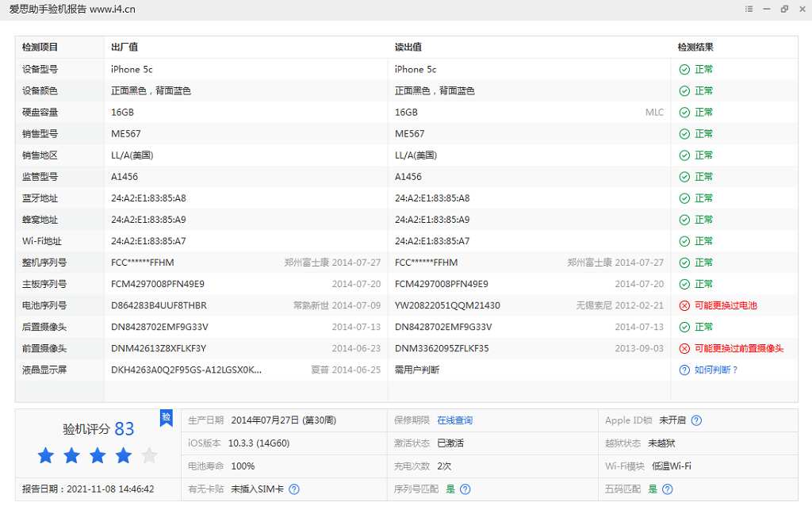Viewport: 812px width, 510px height.
Task: Click the question mark icon in 液晶显示屏 row
Action: coord(684,370)
